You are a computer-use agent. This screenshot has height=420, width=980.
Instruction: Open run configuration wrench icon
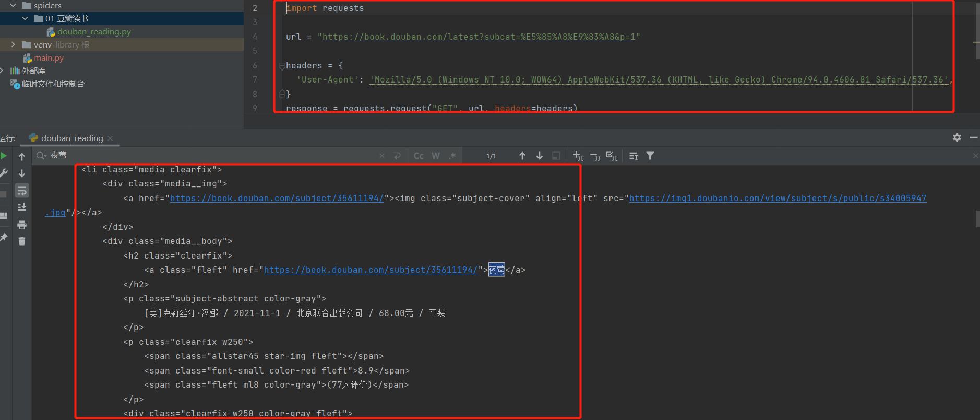click(x=3, y=173)
